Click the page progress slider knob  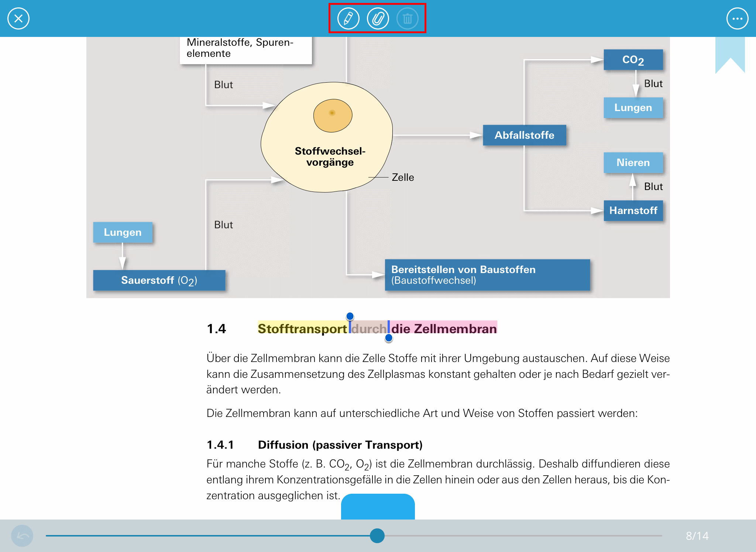click(x=377, y=536)
